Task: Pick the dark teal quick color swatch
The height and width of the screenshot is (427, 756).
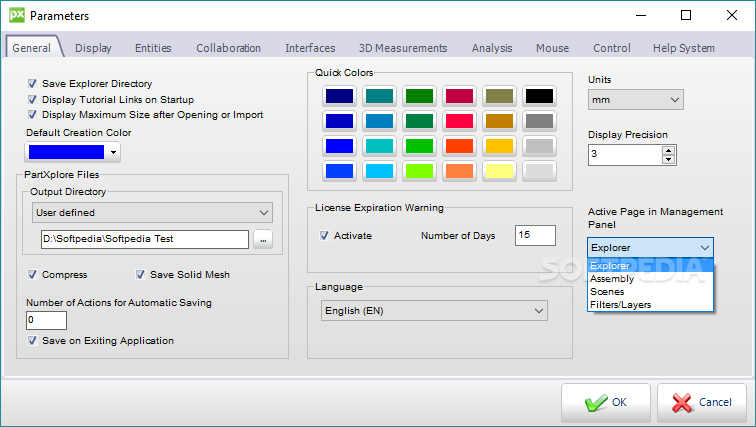Action: (x=379, y=96)
